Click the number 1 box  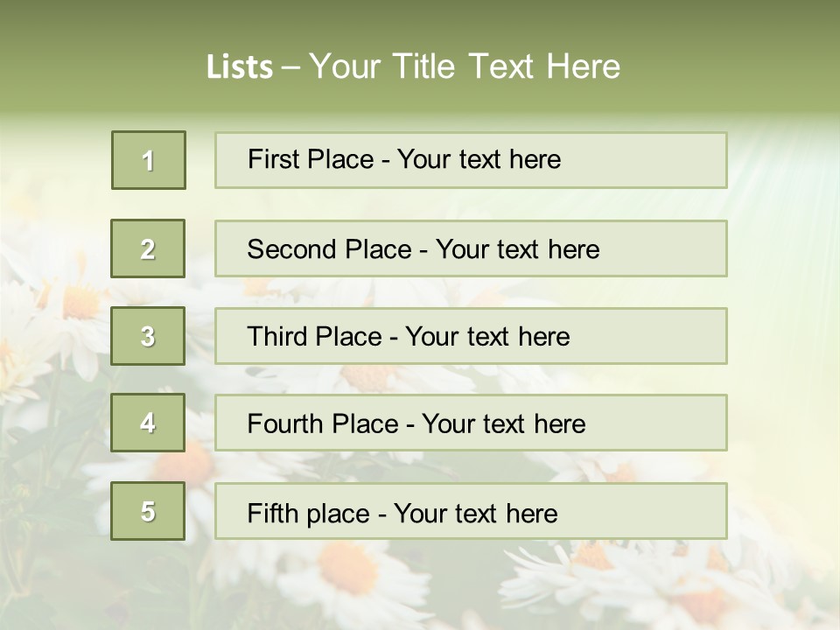[x=149, y=160]
